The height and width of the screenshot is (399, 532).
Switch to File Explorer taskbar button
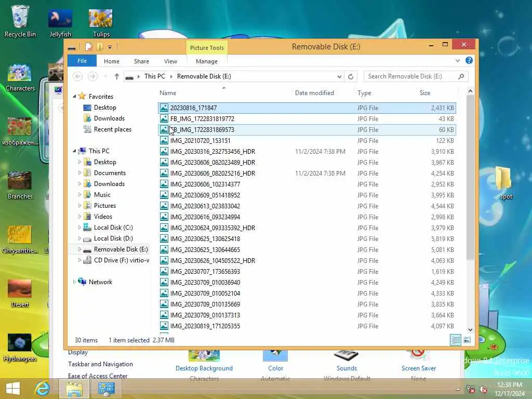coord(74,389)
